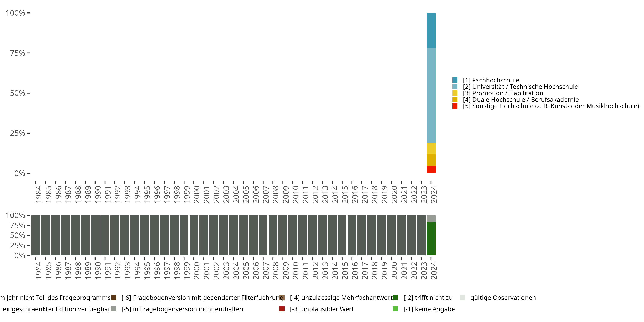Click the red Sonstige Hochschule legend swatch
644x322 pixels.
pos(455,106)
